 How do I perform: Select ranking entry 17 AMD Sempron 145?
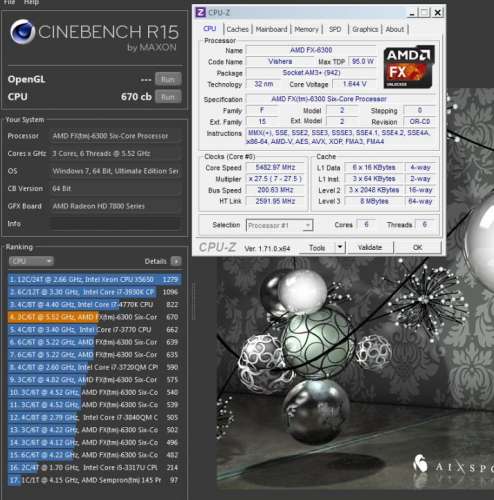[x=95, y=480]
